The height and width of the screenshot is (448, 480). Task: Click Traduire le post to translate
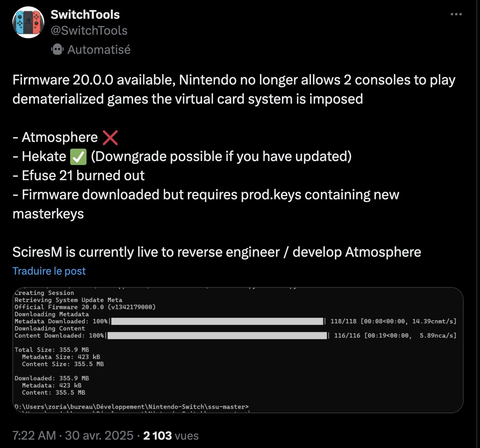(x=49, y=271)
